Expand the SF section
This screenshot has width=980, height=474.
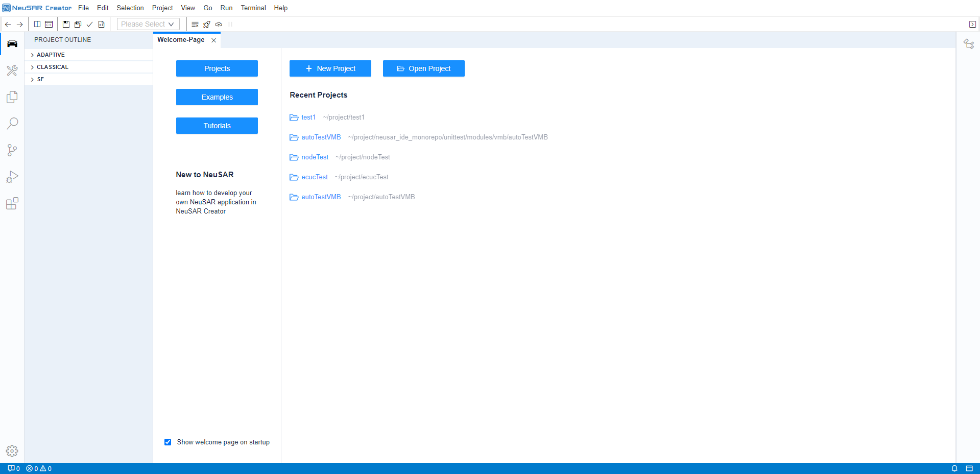[x=40, y=79]
